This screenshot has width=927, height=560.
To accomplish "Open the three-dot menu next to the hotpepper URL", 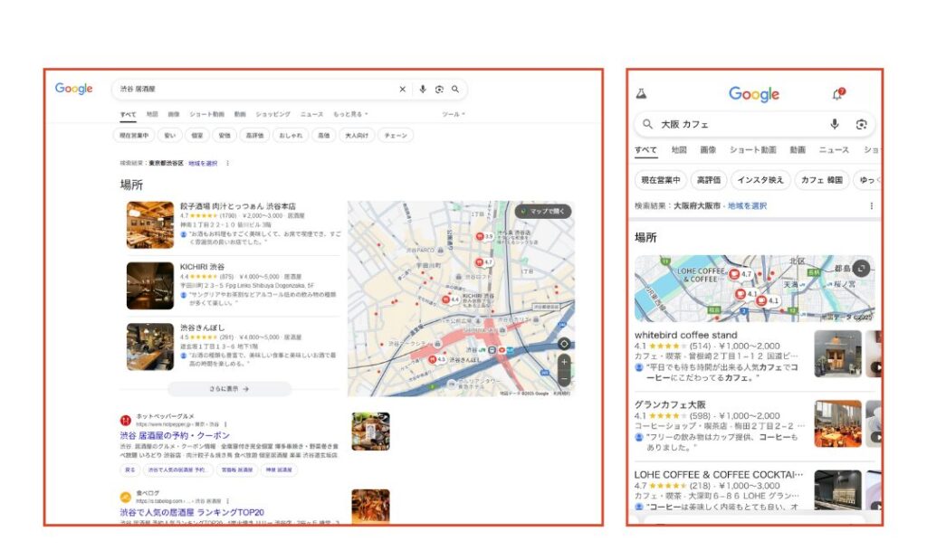I will [x=225, y=424].
